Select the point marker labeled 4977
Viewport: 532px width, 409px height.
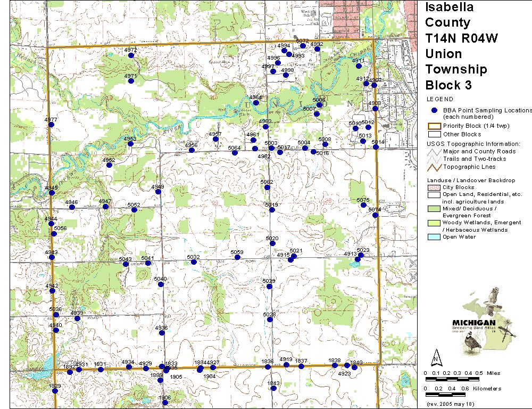click(x=51, y=126)
